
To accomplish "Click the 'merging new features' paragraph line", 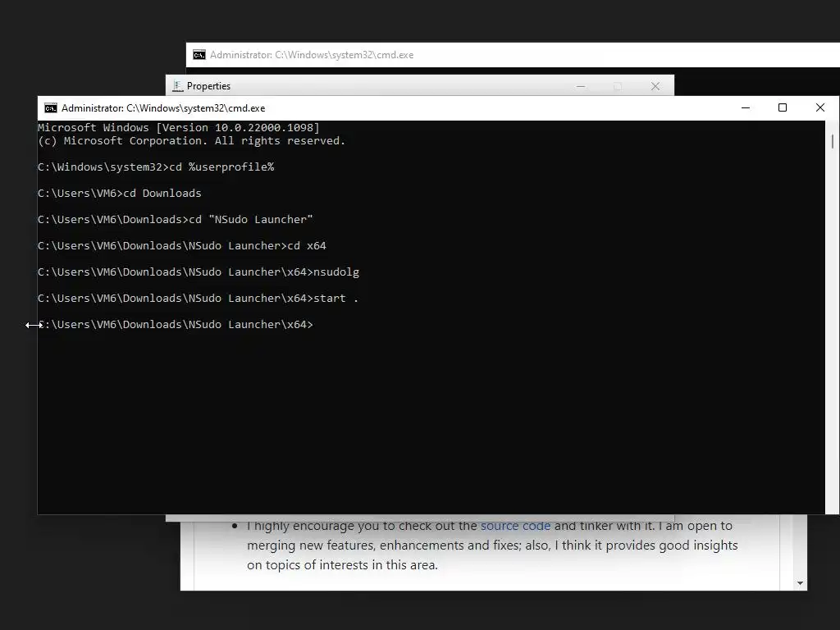I will click(492, 546).
